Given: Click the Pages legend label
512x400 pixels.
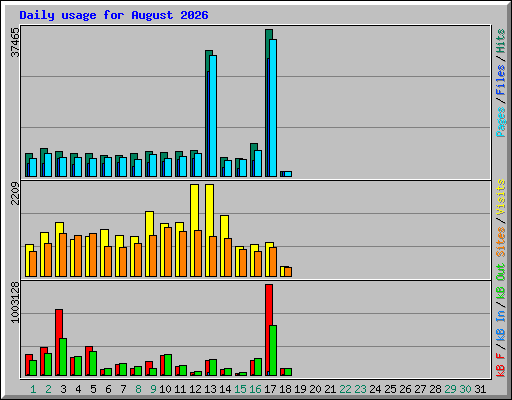Looking at the screenshot, I should click(x=501, y=122).
